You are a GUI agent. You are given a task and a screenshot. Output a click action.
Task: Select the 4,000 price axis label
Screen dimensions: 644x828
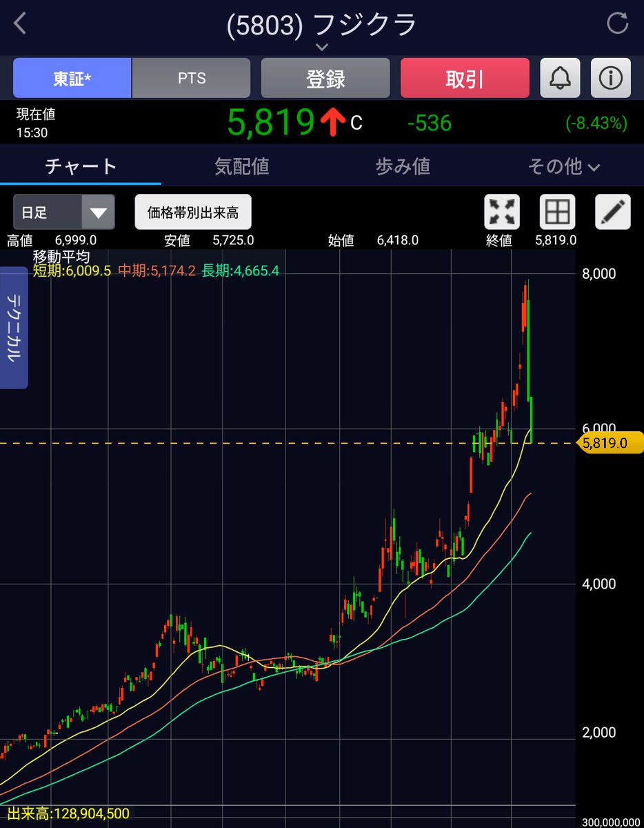(598, 584)
